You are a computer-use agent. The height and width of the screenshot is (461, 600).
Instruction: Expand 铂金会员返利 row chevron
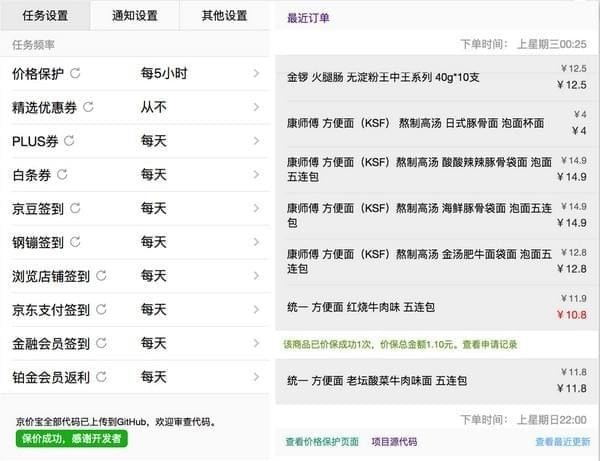click(x=257, y=378)
